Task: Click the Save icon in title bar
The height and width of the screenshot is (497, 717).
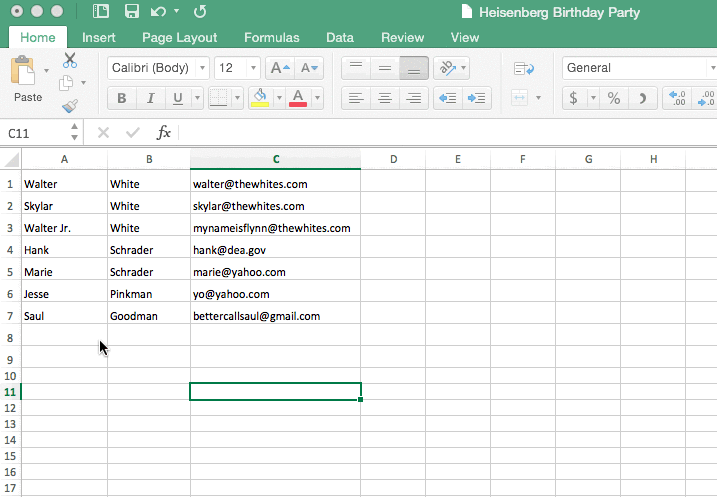Action: pyautogui.click(x=131, y=12)
